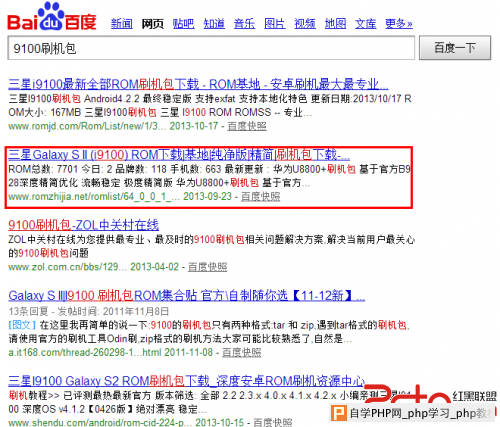The width and height of the screenshot is (500, 427).
Task: Open 百度快照 for the a.it168.com result
Action: [242, 353]
